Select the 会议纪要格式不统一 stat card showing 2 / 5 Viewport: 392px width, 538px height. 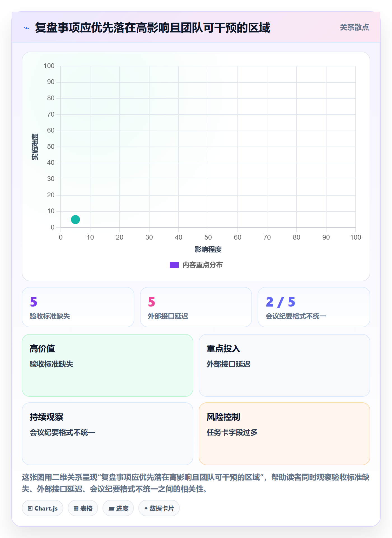coord(314,307)
